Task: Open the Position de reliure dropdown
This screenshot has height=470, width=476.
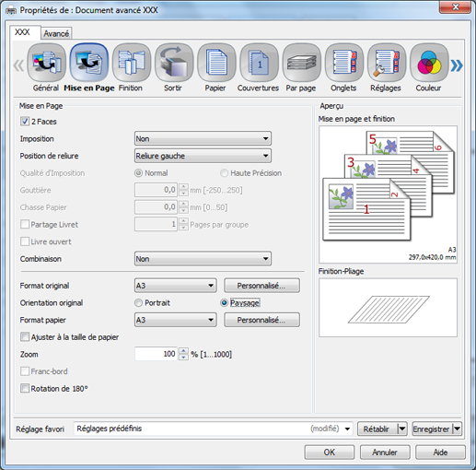Action: 203,156
